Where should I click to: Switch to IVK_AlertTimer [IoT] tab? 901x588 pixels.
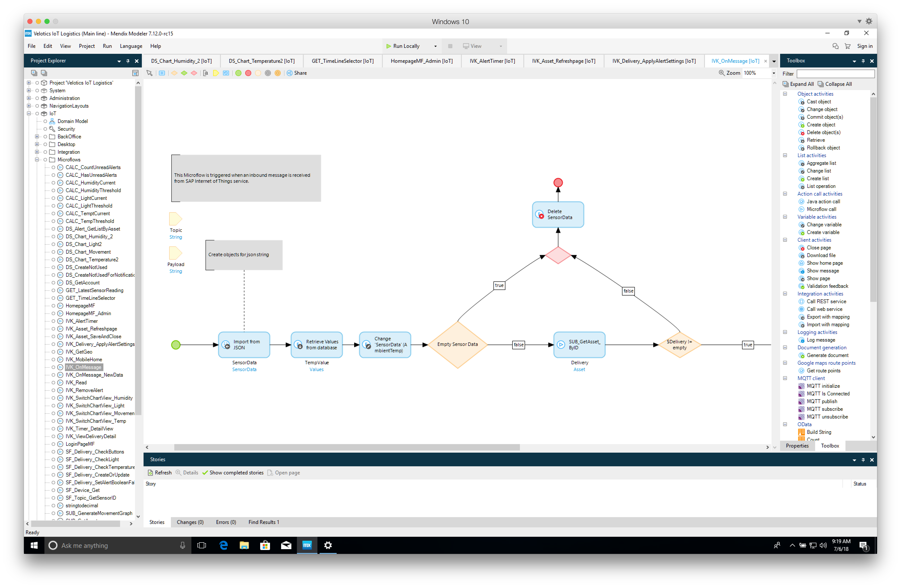click(492, 61)
